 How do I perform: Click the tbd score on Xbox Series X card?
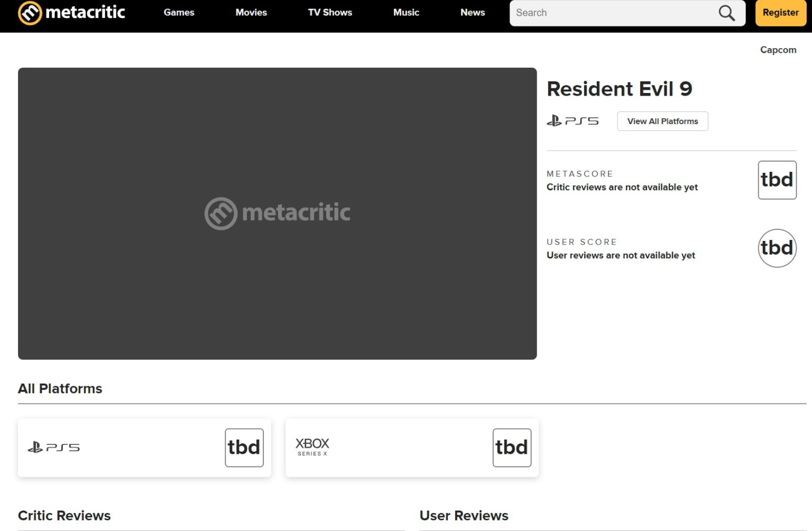[x=512, y=447]
